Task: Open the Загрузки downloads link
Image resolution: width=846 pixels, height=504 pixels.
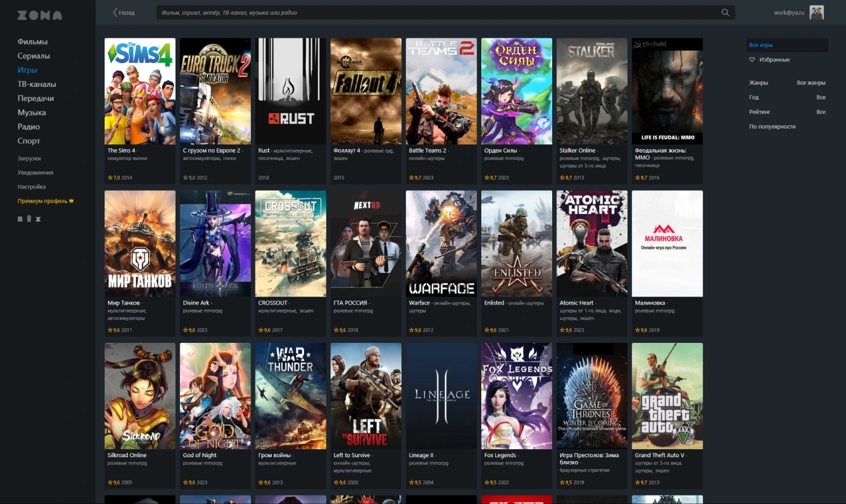Action: coord(29,158)
